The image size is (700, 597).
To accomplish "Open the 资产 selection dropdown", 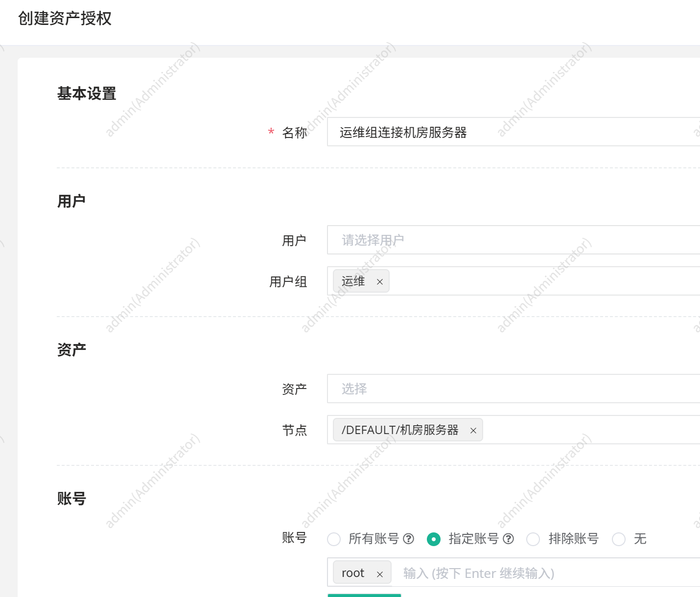I will point(513,389).
